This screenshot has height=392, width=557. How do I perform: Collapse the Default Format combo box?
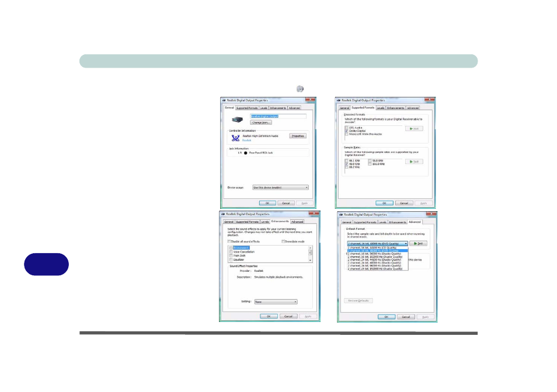(x=377, y=244)
